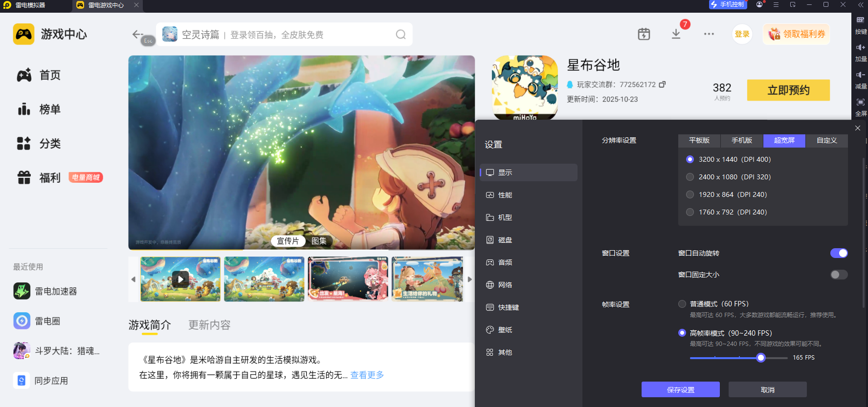Image resolution: width=868 pixels, height=407 pixels.
Task: Click the search field showing 空灵诗篇
Action: tap(284, 34)
